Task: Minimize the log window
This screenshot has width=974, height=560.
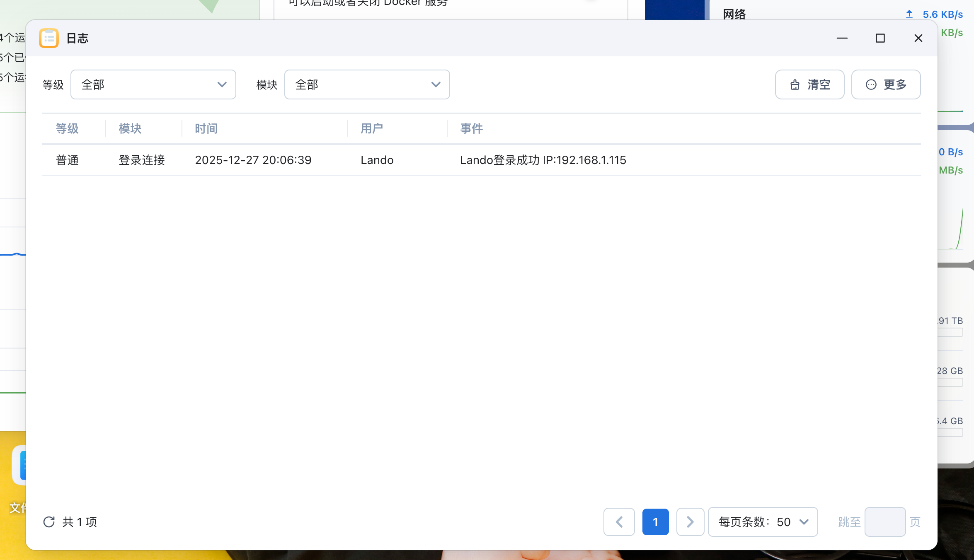Action: click(842, 38)
